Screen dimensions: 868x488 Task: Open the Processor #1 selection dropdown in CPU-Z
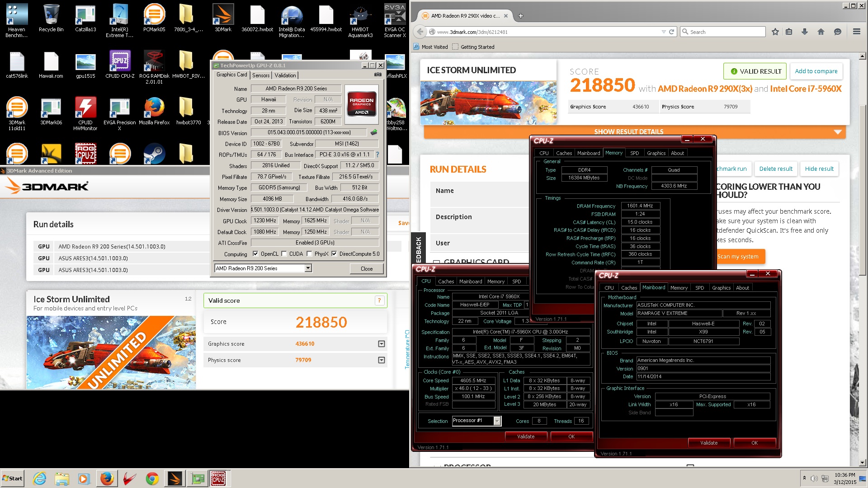497,421
